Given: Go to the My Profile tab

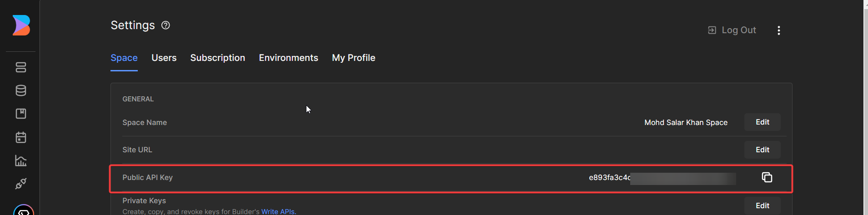Looking at the screenshot, I should point(353,58).
